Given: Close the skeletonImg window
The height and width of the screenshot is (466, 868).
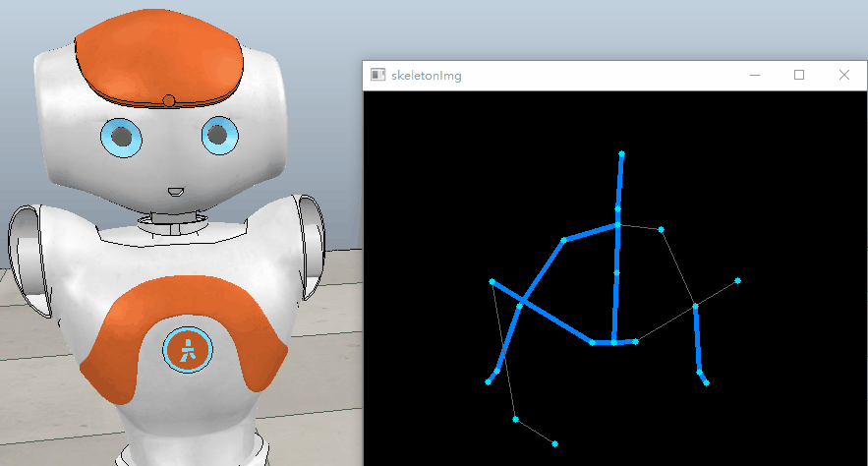Looking at the screenshot, I should click(x=843, y=75).
